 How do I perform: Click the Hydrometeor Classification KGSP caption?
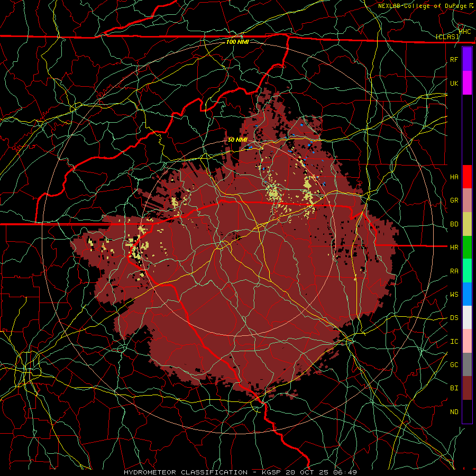click(x=240, y=472)
